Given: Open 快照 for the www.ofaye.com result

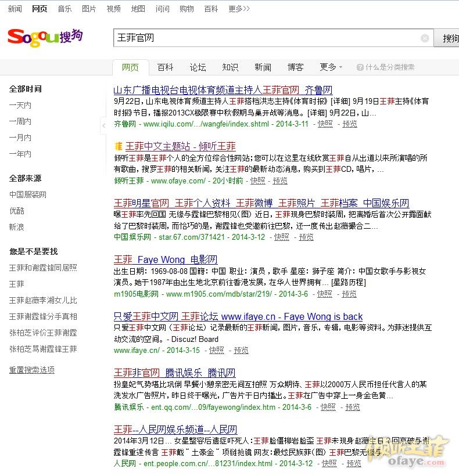Looking at the screenshot, I should (258, 181).
